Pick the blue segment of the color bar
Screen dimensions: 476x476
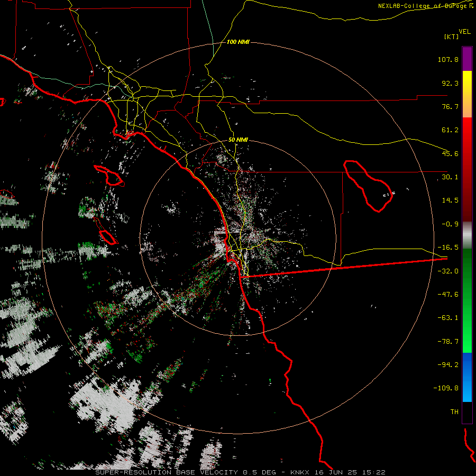tap(467, 377)
